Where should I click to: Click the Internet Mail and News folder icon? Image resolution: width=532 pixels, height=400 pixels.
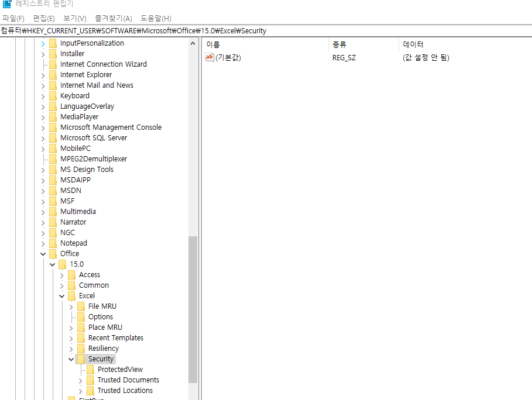pyautogui.click(x=53, y=85)
